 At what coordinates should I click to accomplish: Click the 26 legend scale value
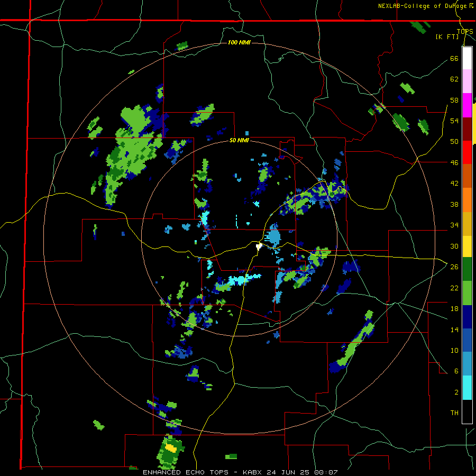click(454, 267)
